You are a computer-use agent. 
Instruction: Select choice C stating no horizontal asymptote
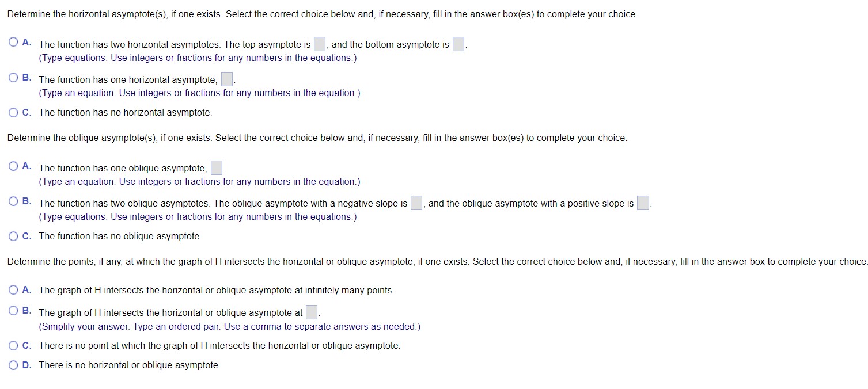click(13, 112)
